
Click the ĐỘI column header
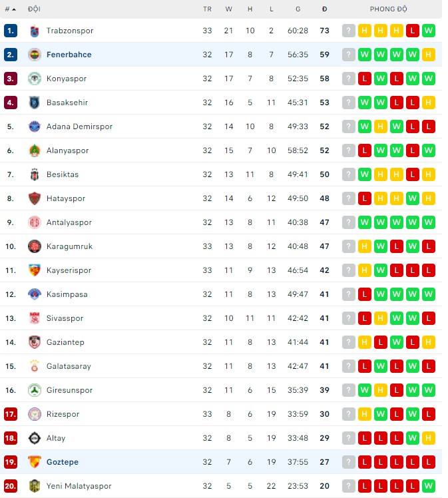[x=34, y=9]
